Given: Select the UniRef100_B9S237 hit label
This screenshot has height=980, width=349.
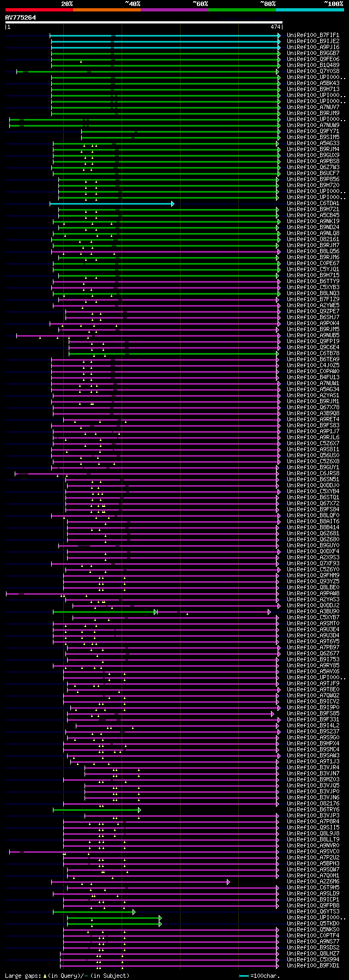Looking at the screenshot, I should (x=313, y=732).
